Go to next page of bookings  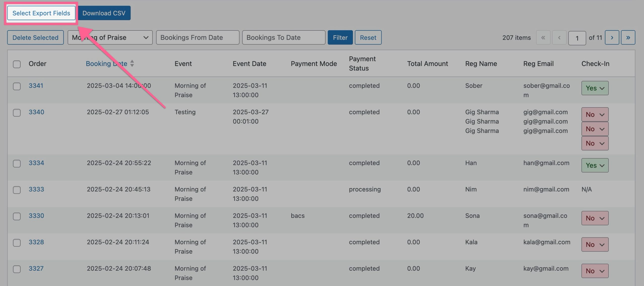pyautogui.click(x=612, y=38)
